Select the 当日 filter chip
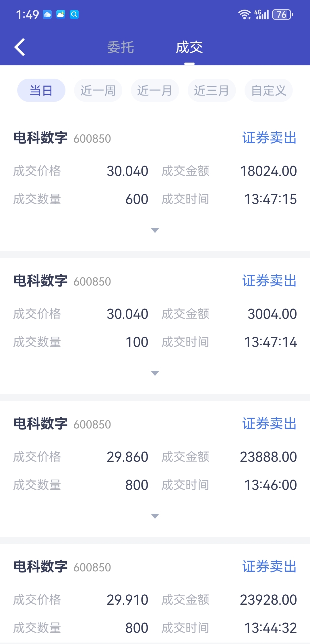The image size is (310, 644). click(x=41, y=90)
